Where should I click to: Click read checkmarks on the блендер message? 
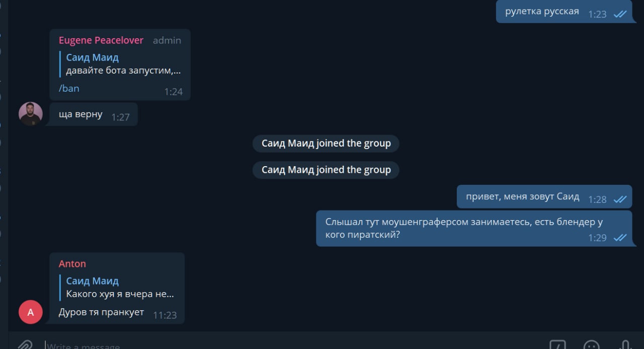point(620,238)
